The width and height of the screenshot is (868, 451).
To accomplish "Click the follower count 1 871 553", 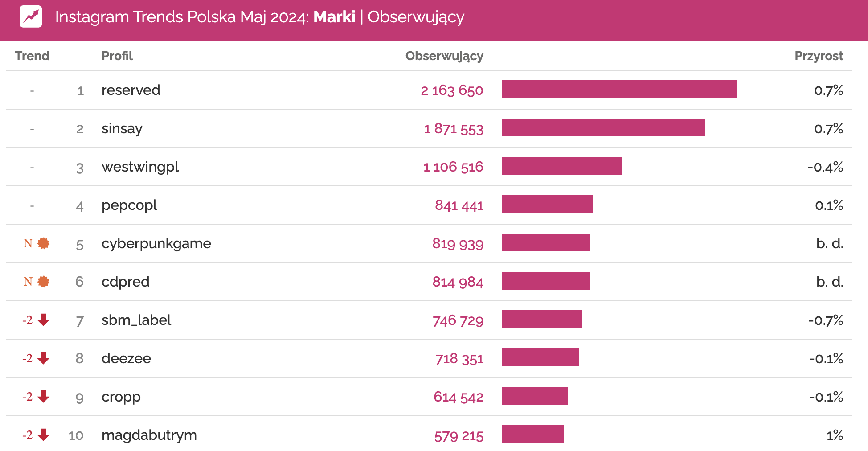I will click(x=454, y=129).
